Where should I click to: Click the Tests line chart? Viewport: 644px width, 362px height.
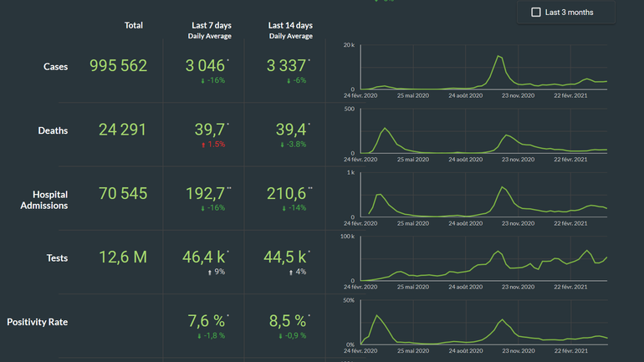click(x=483, y=263)
